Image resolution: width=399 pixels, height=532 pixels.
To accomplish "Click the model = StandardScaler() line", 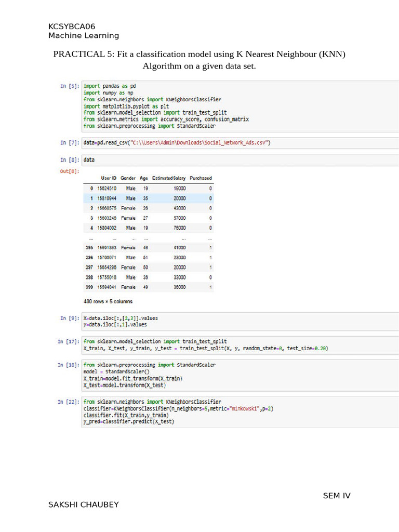I will [116, 372].
